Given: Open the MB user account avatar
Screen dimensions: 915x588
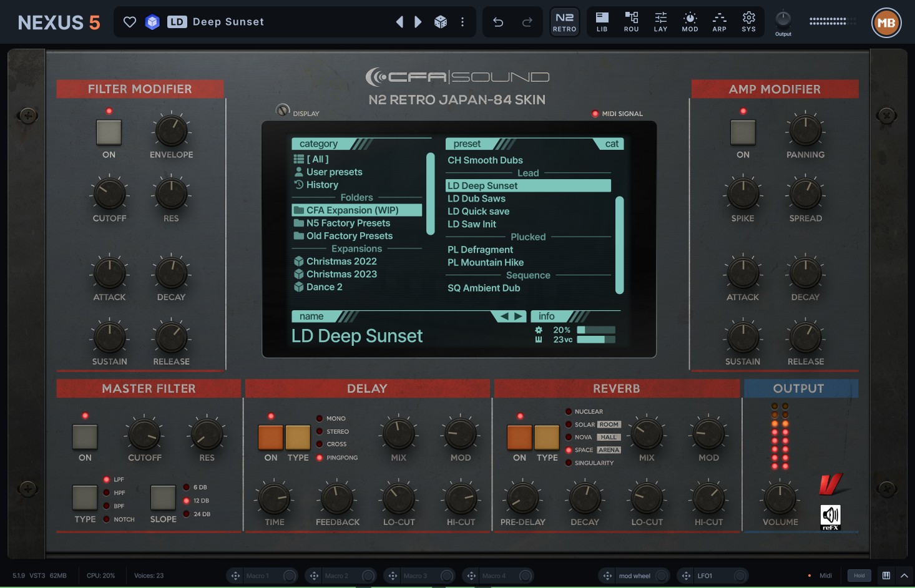Looking at the screenshot, I should (x=886, y=23).
